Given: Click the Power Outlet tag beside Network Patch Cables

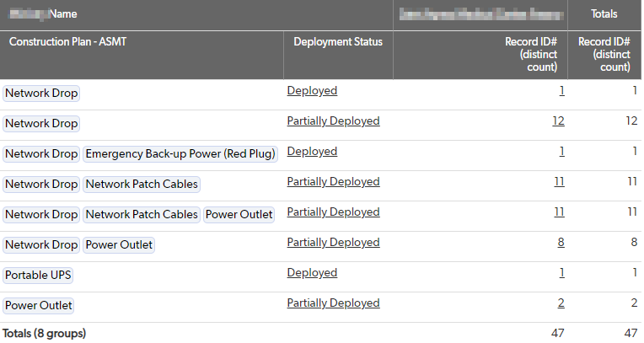Looking at the screenshot, I should tap(239, 215).
